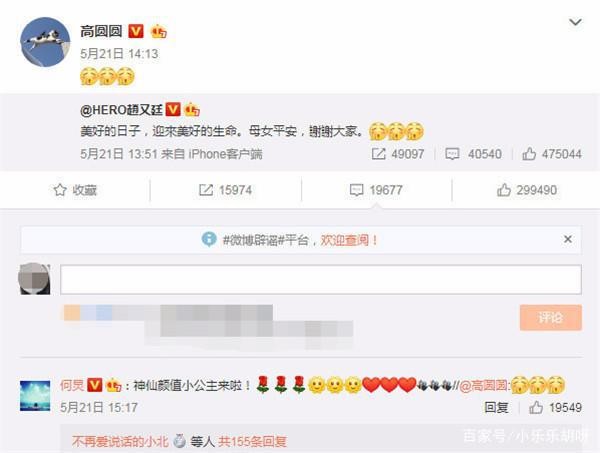The height and width of the screenshot is (453, 600).
Task: Like 何炅's comment with 19549 likes
Action: [555, 408]
